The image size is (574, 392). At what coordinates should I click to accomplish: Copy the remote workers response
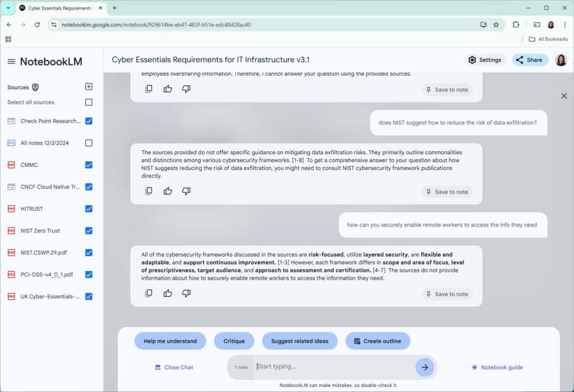[149, 293]
